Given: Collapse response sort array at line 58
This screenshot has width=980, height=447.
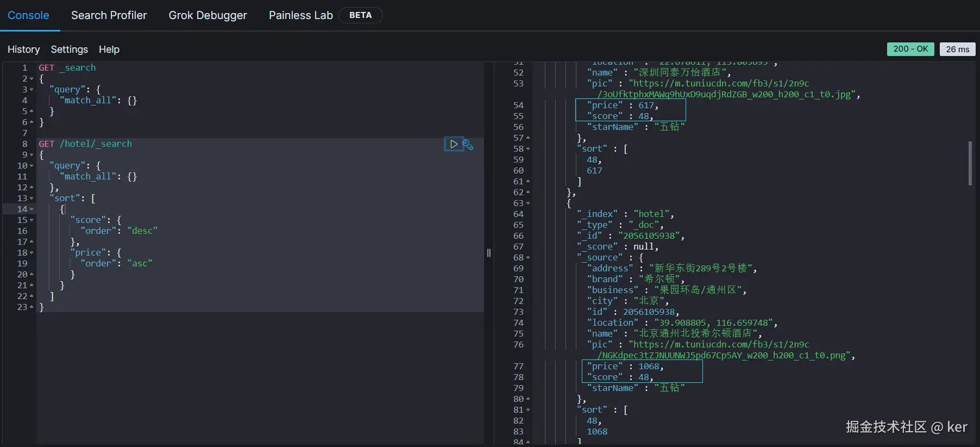Looking at the screenshot, I should coord(528,149).
